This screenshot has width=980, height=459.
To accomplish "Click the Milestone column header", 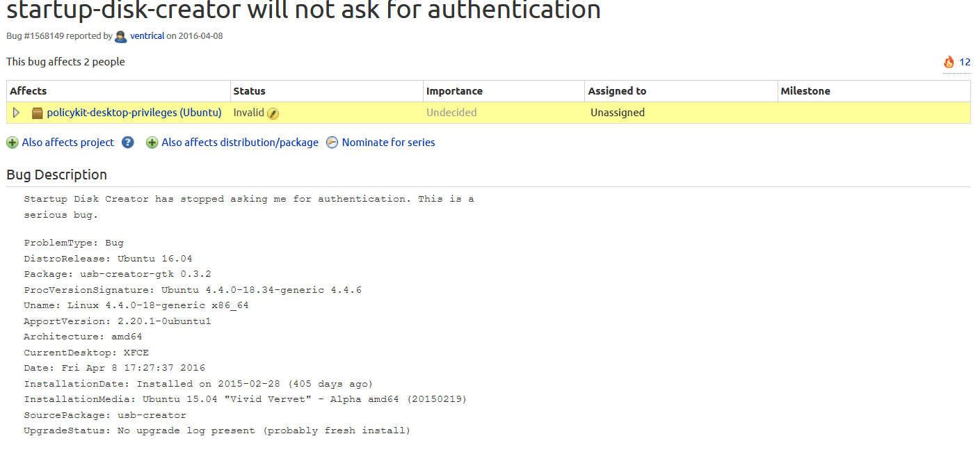I will [x=805, y=91].
